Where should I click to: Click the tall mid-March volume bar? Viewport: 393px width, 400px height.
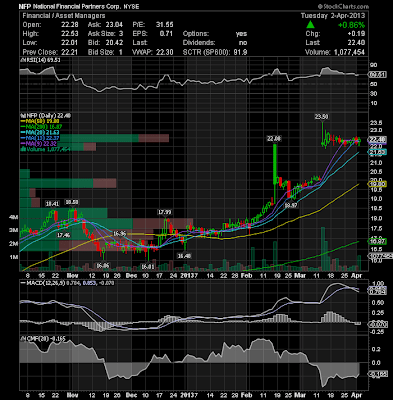323,249
